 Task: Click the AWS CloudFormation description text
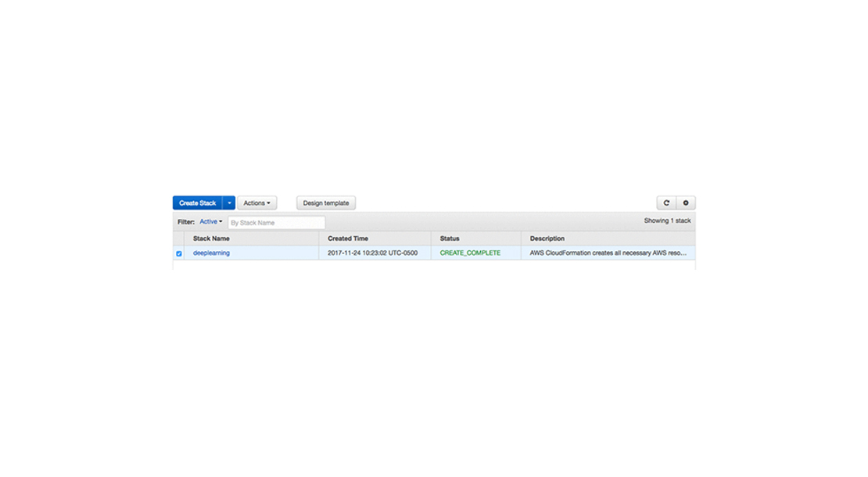[608, 253]
